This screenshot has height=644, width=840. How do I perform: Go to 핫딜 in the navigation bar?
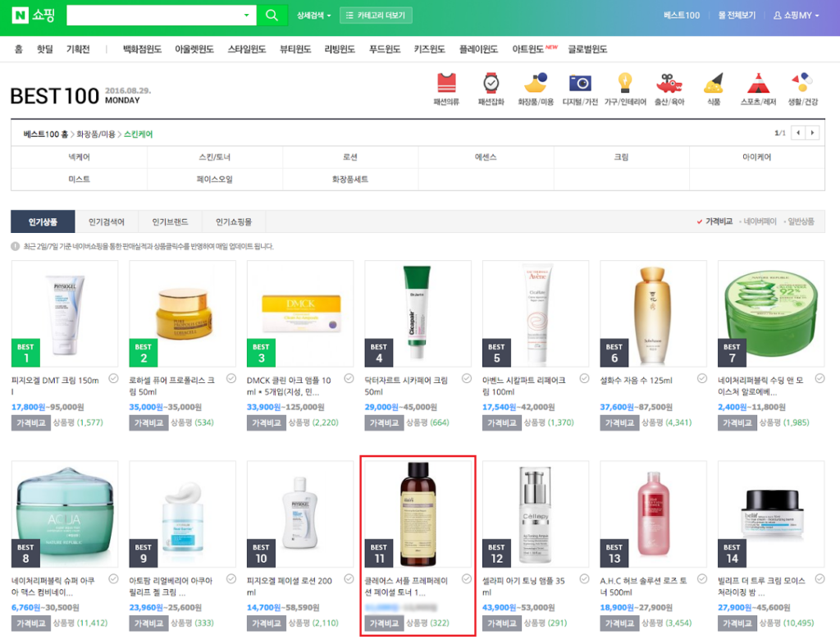tap(45, 49)
